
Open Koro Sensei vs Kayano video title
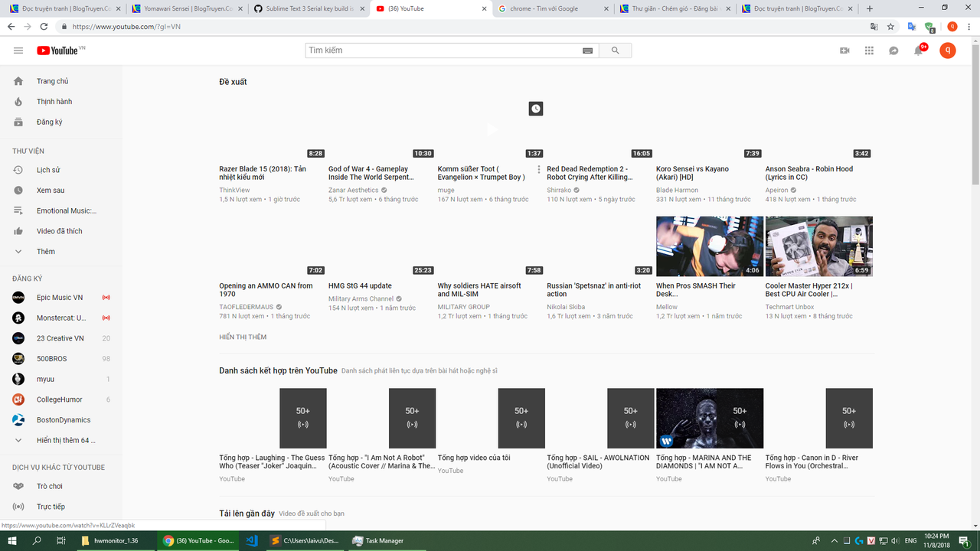pos(693,173)
